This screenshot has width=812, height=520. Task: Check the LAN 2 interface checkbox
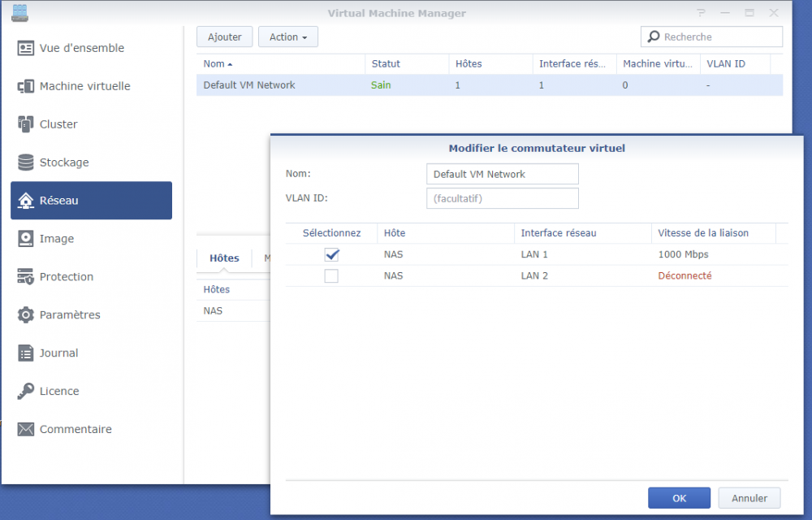pos(331,276)
